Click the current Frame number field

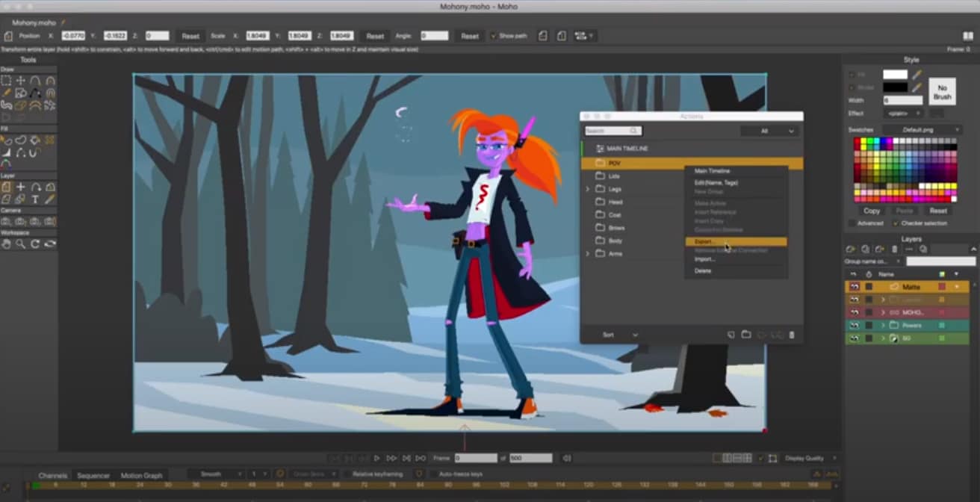[x=476, y=458]
